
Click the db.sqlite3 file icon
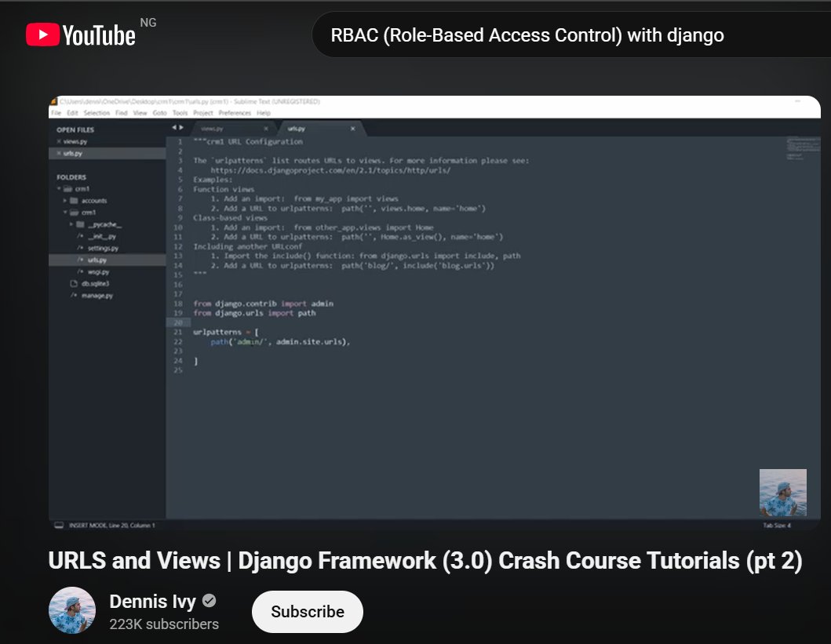click(x=74, y=283)
